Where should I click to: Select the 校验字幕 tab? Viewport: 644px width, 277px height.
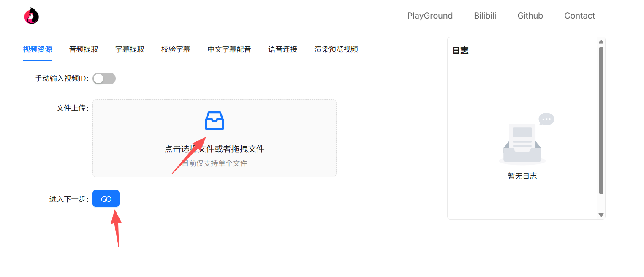(176, 49)
